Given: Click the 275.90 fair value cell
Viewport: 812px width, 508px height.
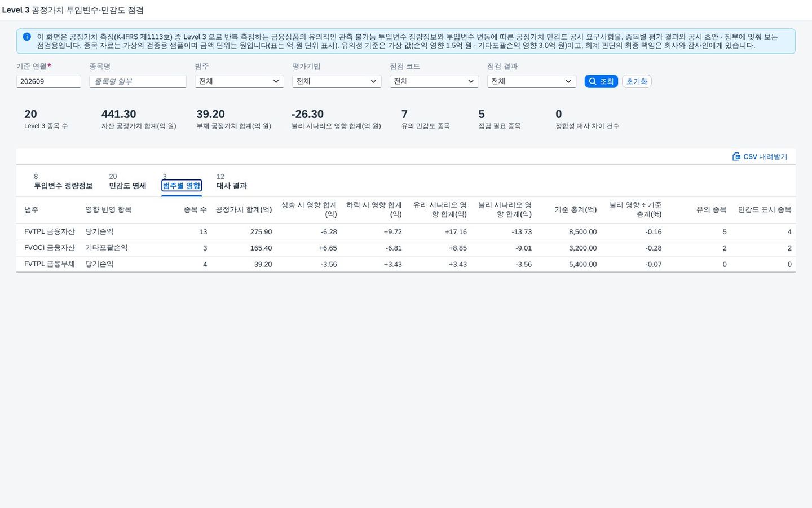Looking at the screenshot, I should pos(261,232).
